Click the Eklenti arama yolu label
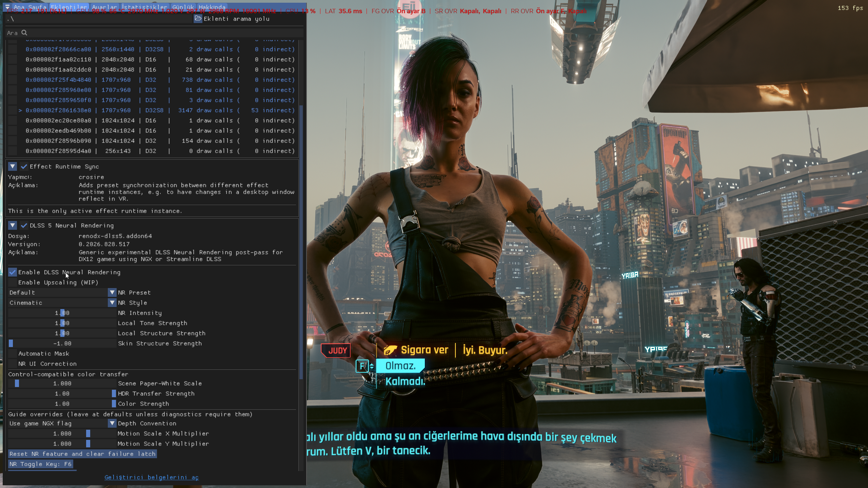This screenshot has width=868, height=488. (237, 19)
